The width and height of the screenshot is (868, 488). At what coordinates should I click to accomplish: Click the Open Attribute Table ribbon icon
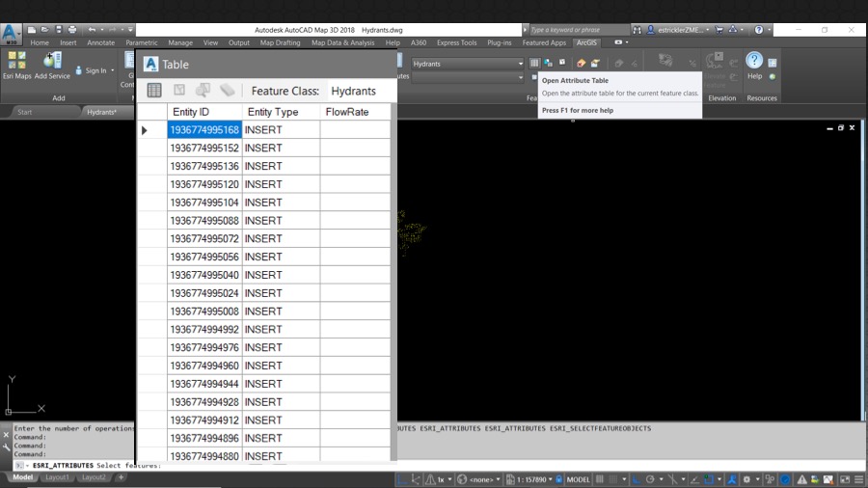[x=534, y=63]
